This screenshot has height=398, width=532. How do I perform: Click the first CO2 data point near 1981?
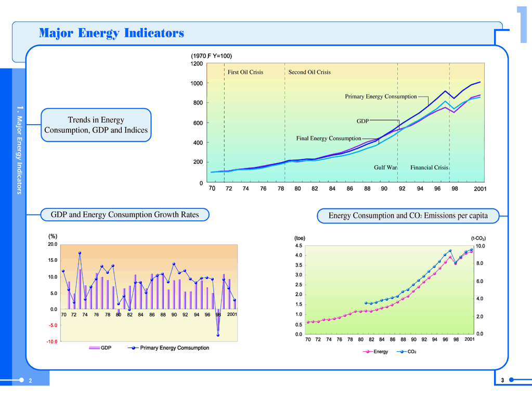366,303
